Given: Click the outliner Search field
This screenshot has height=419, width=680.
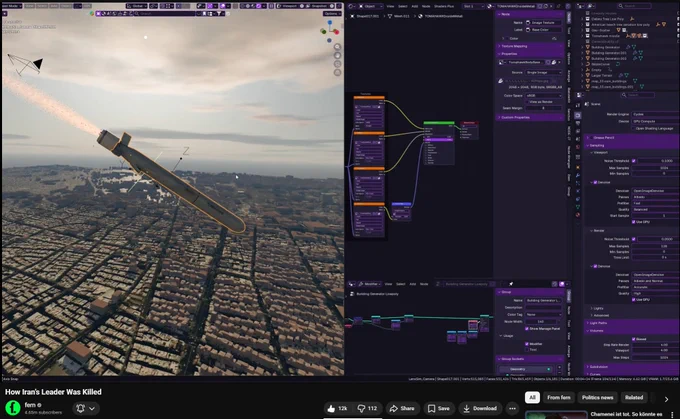Looking at the screenshot, I should (x=634, y=6).
